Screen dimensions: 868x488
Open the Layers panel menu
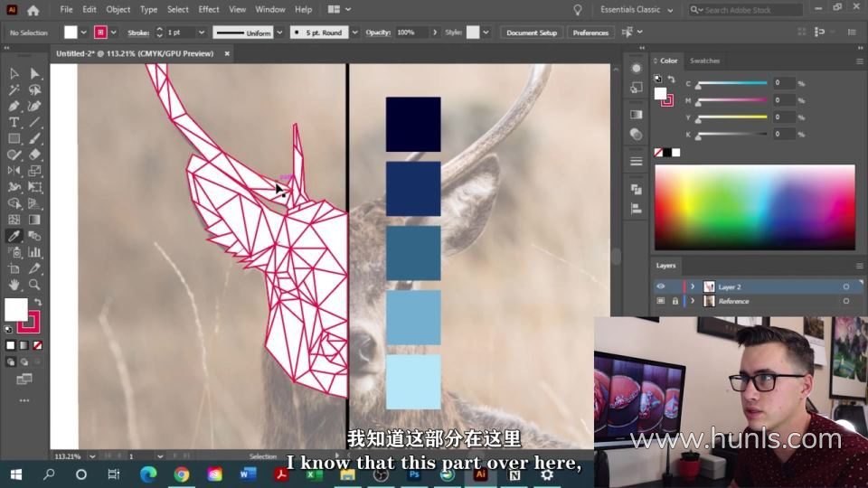tap(859, 266)
